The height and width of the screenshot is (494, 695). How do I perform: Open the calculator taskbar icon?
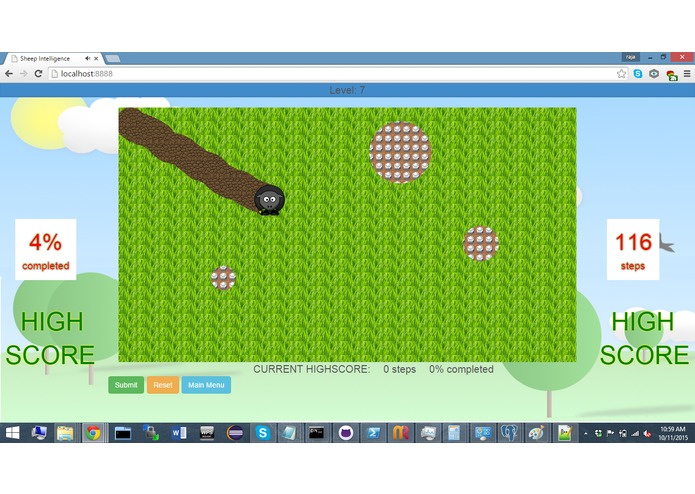coord(454,433)
